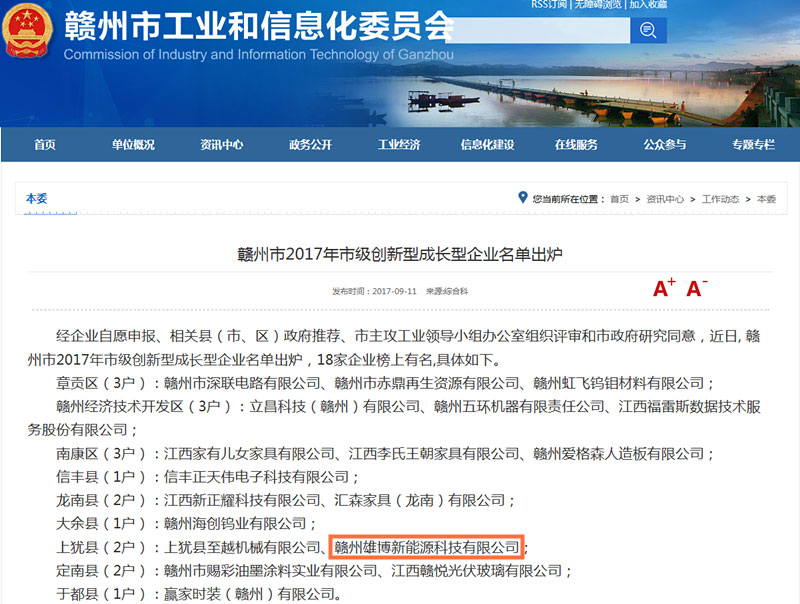Open the 单位概况 navigation menu

[133, 145]
